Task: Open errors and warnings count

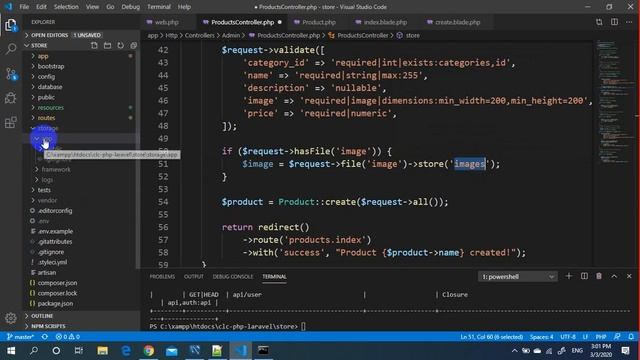Action: pyautogui.click(x=68, y=337)
